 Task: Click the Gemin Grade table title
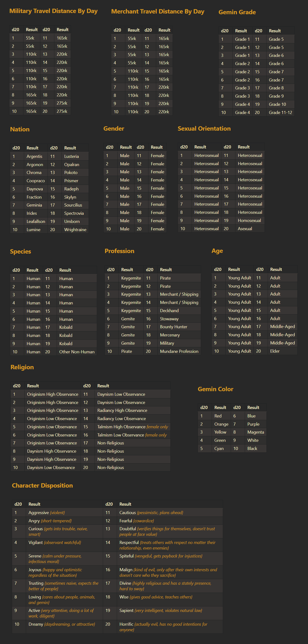[237, 12]
